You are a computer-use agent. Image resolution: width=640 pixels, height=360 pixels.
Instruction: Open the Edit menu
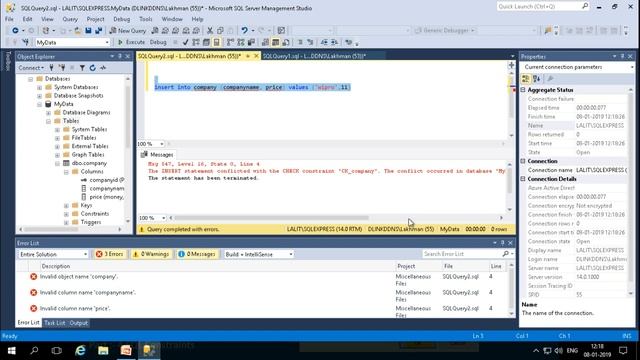click(x=27, y=19)
